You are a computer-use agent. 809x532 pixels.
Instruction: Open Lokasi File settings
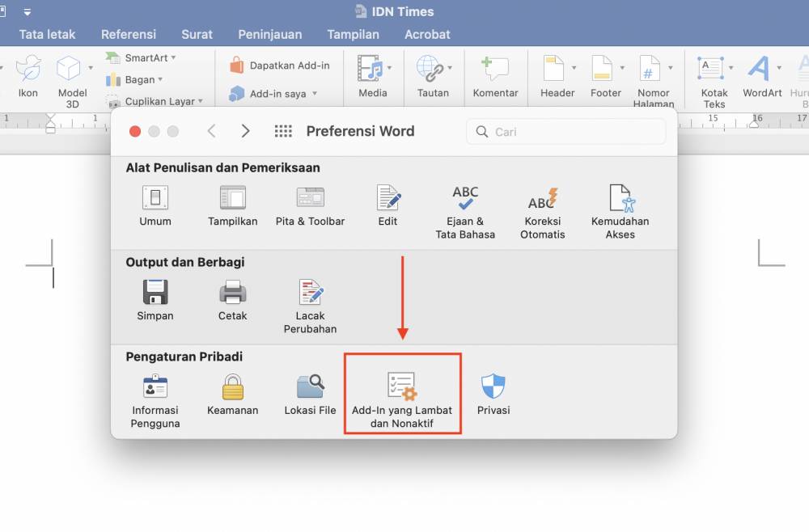coord(310,395)
